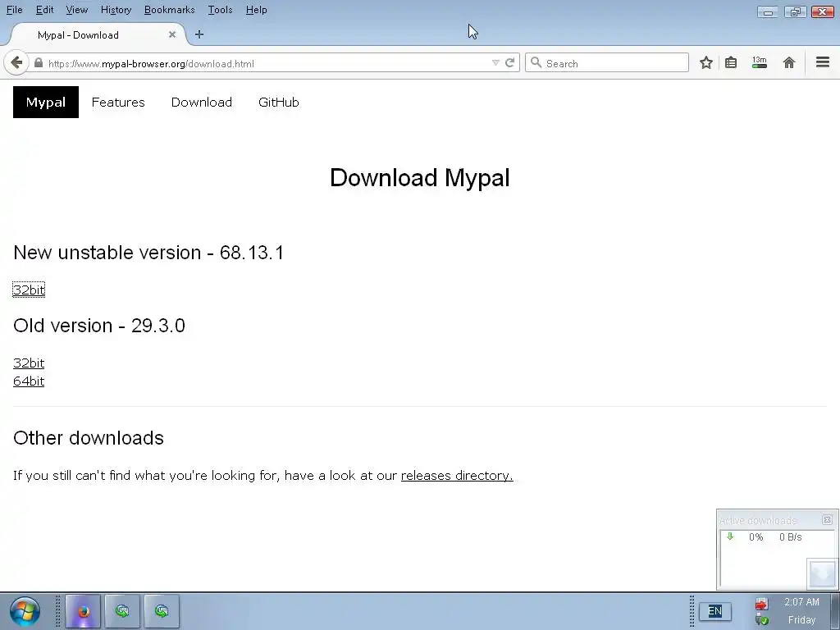Open the downloads indicator showing 13m
840x630 pixels.
click(x=759, y=62)
